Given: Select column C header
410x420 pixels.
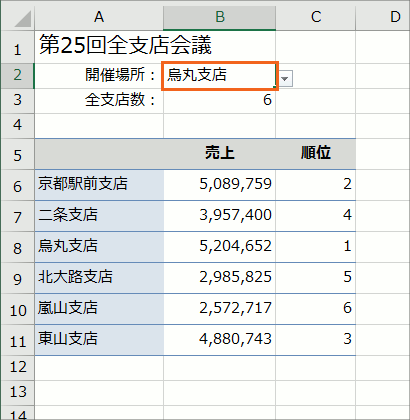Looking at the screenshot, I should (316, 17).
